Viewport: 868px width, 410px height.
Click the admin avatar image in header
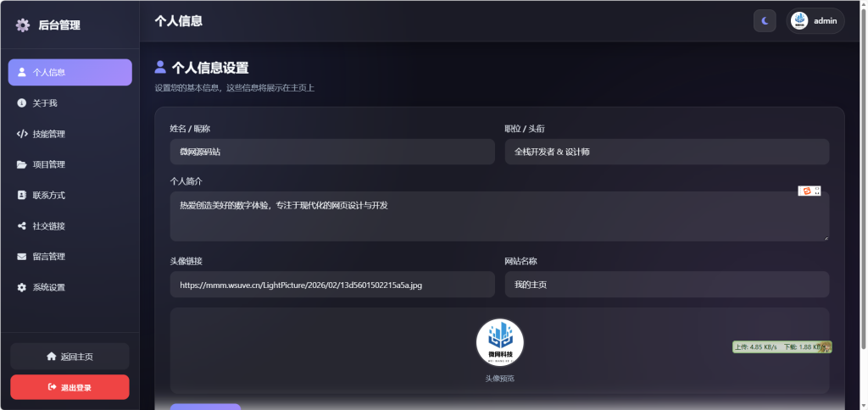pos(799,21)
